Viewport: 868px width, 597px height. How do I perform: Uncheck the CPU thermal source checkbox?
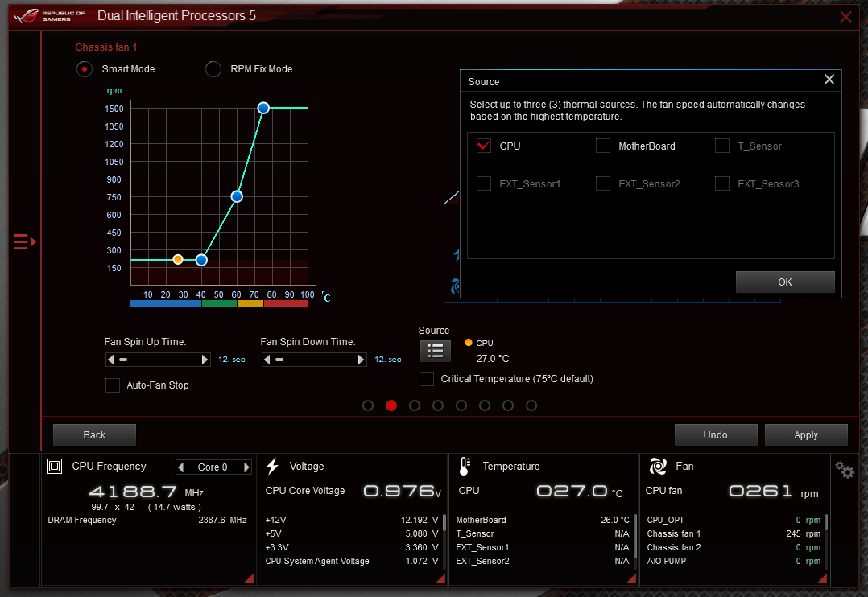click(x=484, y=146)
